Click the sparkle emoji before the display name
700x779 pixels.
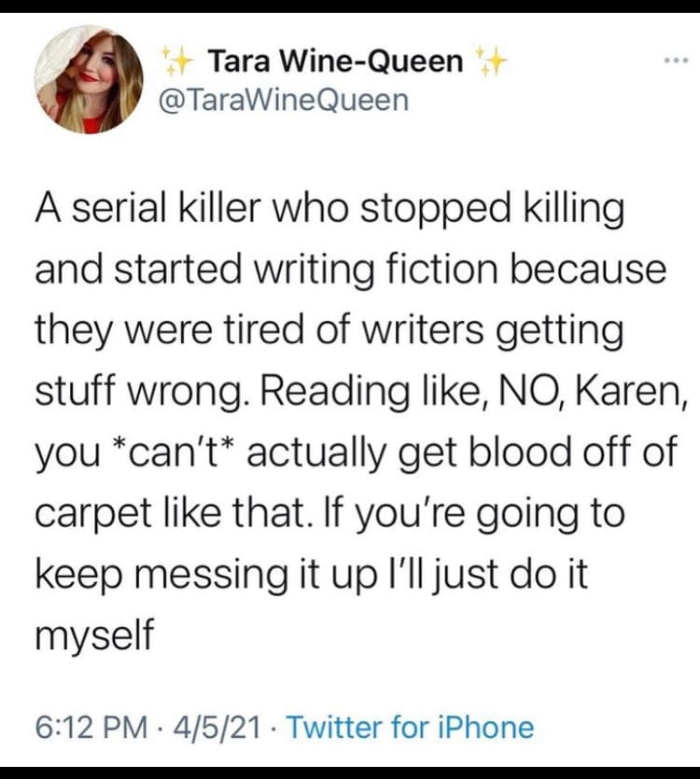point(177,62)
